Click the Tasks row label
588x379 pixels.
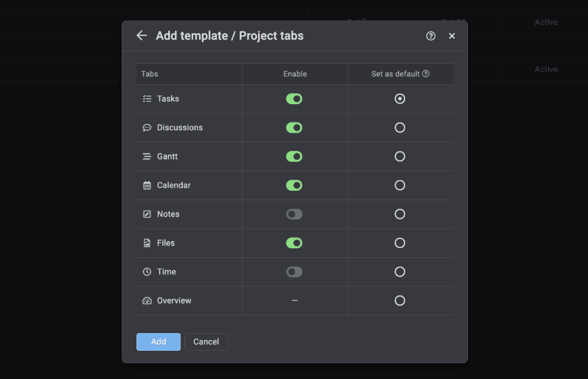[168, 99]
